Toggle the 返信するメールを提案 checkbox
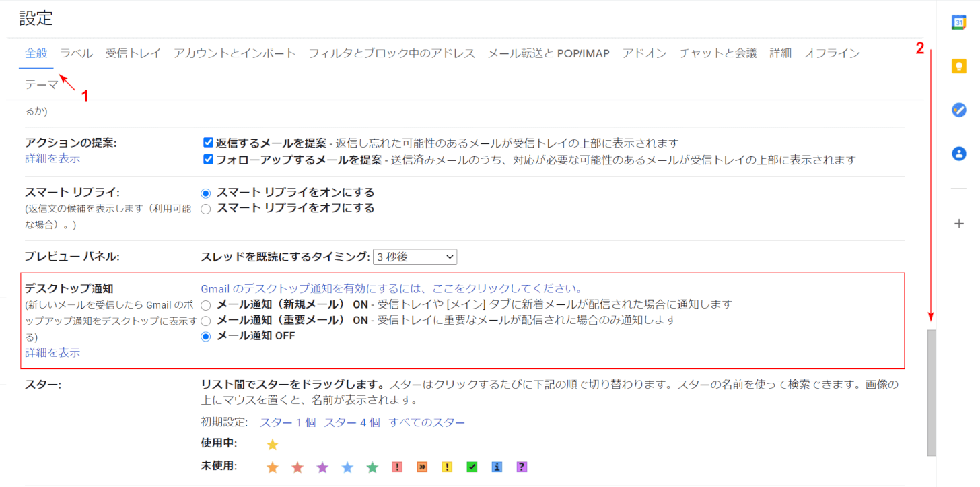Image resolution: width=980 pixels, height=487 pixels. (209, 143)
